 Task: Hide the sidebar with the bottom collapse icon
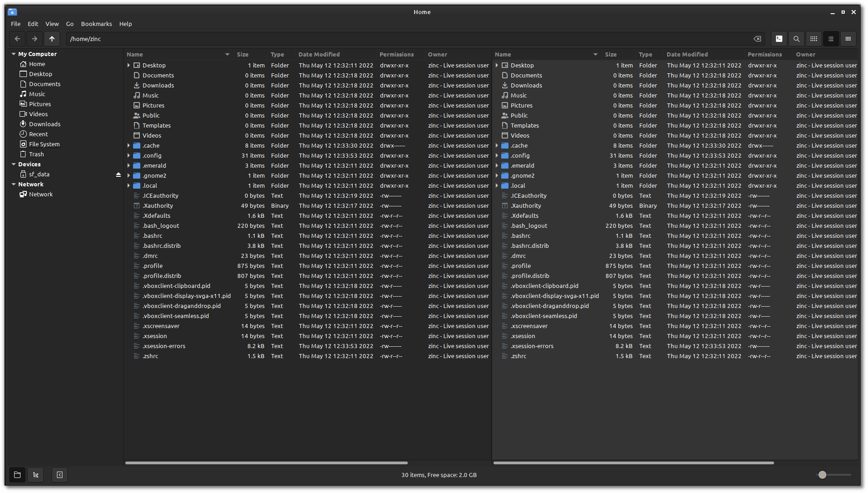(x=60, y=475)
